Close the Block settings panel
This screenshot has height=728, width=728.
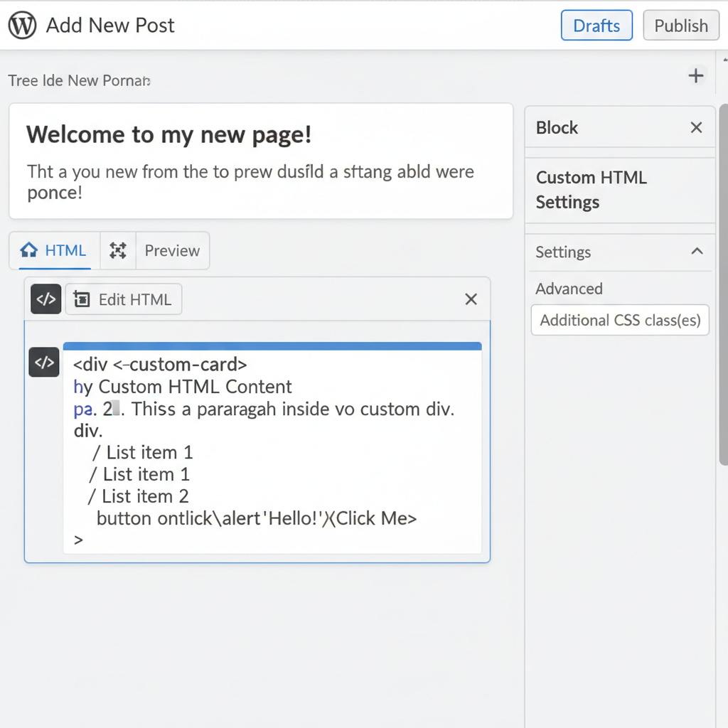pos(696,128)
